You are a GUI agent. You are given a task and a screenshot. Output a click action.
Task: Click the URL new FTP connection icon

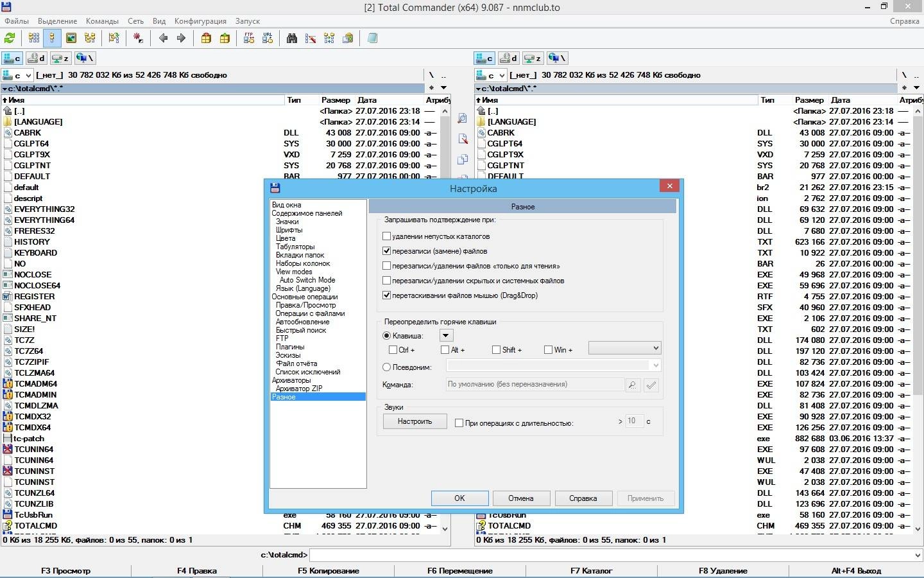[x=268, y=39]
